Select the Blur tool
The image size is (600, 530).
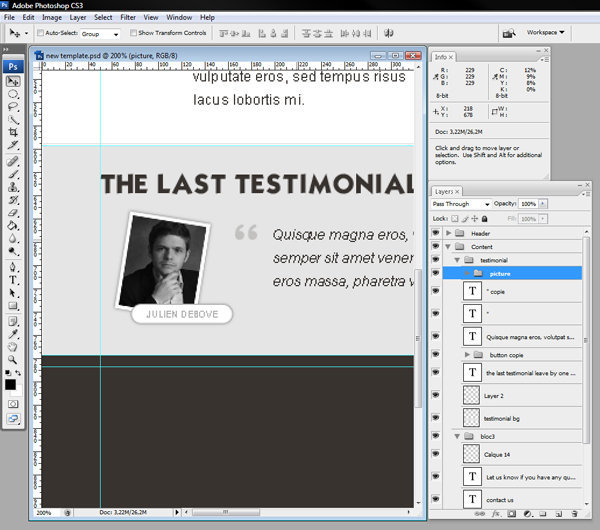13,238
